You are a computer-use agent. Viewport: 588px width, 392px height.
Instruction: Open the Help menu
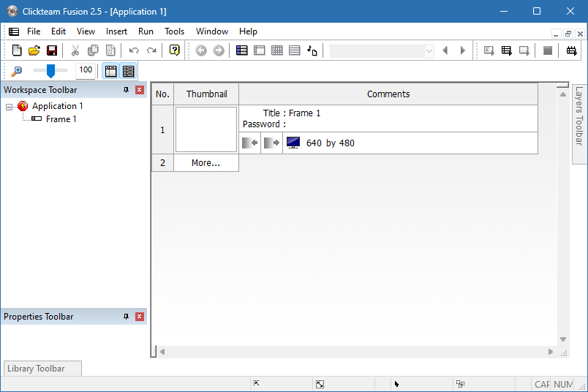point(248,31)
